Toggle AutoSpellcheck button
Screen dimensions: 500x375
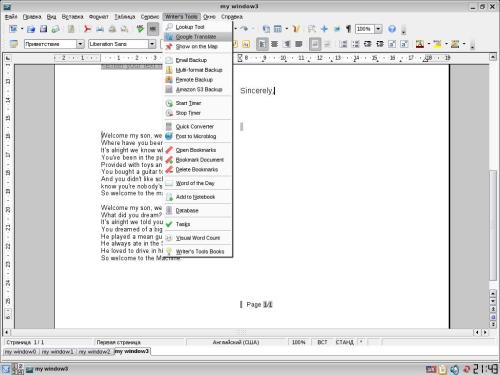click(x=153, y=29)
